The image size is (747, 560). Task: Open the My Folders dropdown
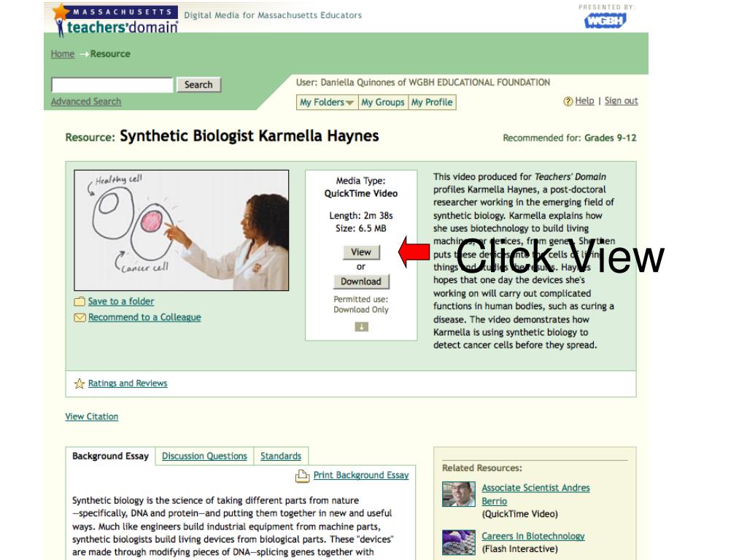click(x=327, y=102)
